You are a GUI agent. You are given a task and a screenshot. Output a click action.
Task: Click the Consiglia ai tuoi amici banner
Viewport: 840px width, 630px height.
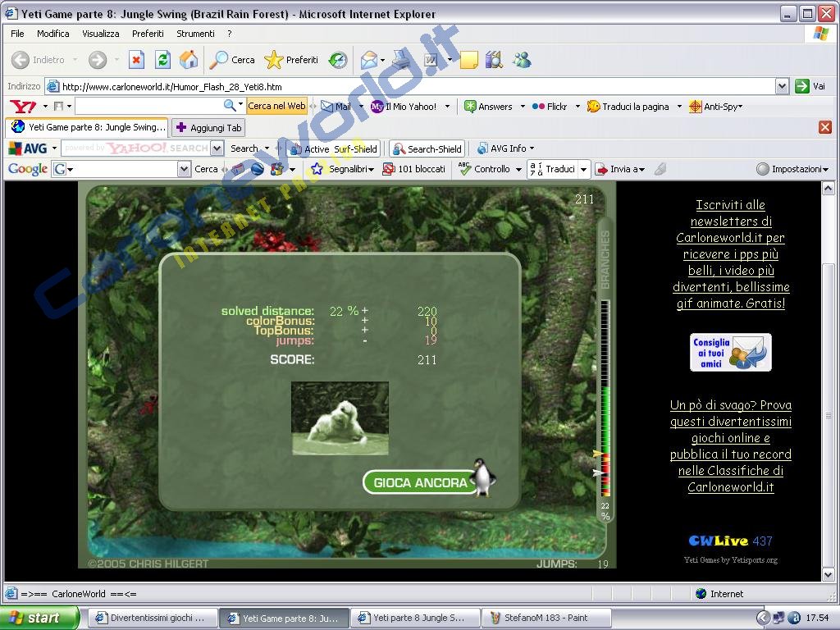(x=731, y=353)
